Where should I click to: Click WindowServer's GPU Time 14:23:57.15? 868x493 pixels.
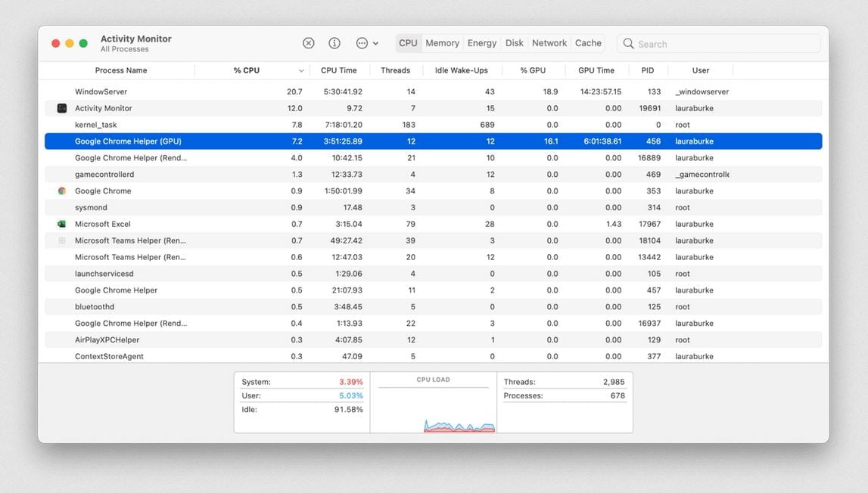point(601,91)
